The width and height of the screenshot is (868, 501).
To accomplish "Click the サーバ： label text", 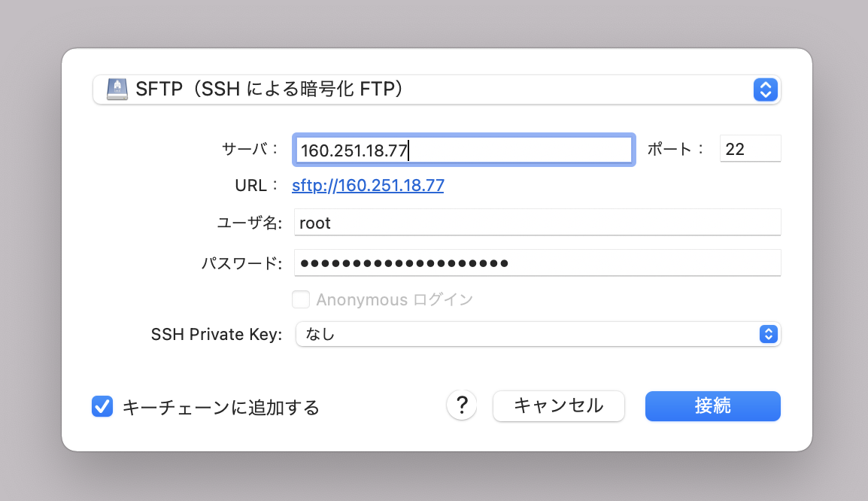I will [250, 148].
